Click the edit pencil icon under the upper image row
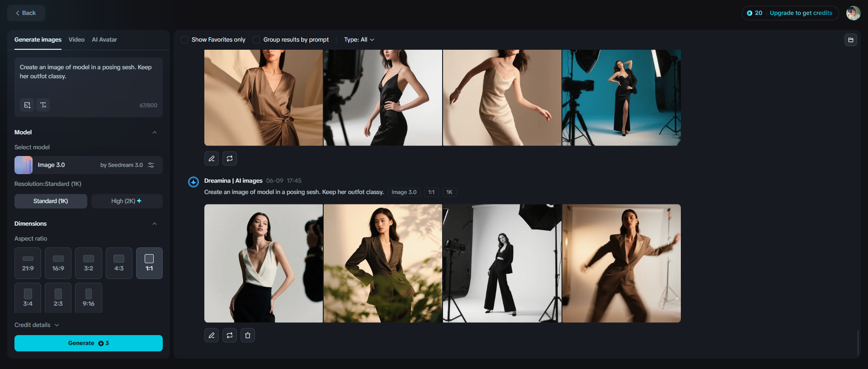The width and height of the screenshot is (868, 369). [x=212, y=158]
